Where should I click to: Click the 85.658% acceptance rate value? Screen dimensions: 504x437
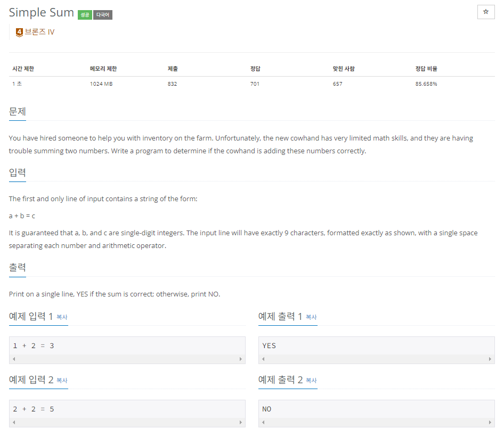coord(427,84)
